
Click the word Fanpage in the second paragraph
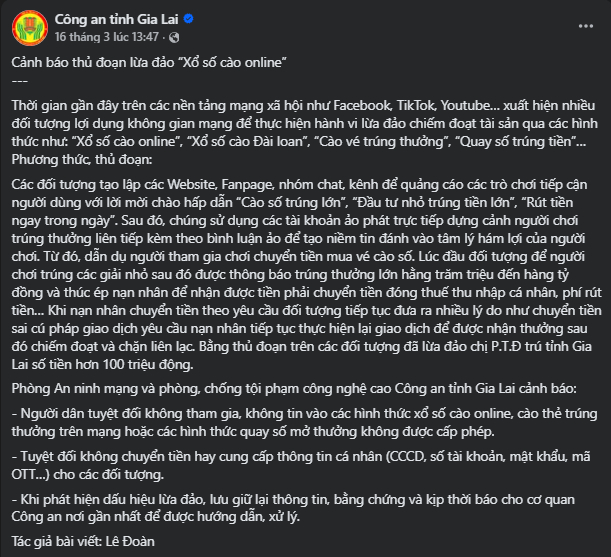pos(257,186)
